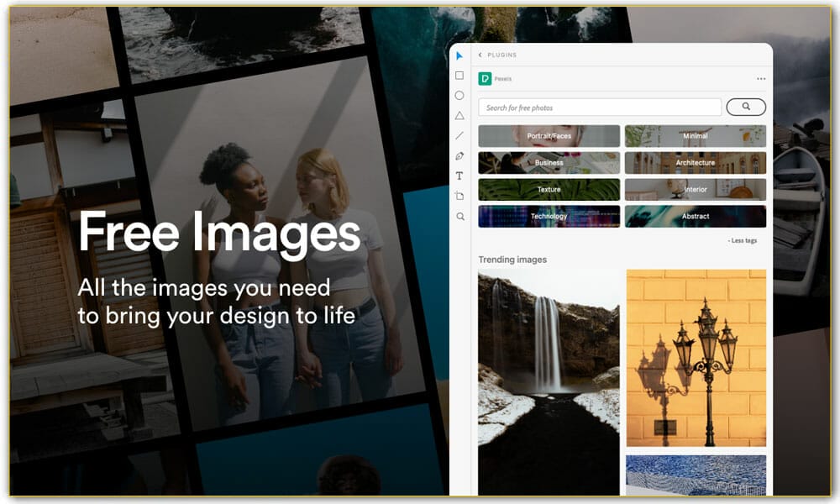
Task: Select the Text tool
Action: click(x=459, y=176)
